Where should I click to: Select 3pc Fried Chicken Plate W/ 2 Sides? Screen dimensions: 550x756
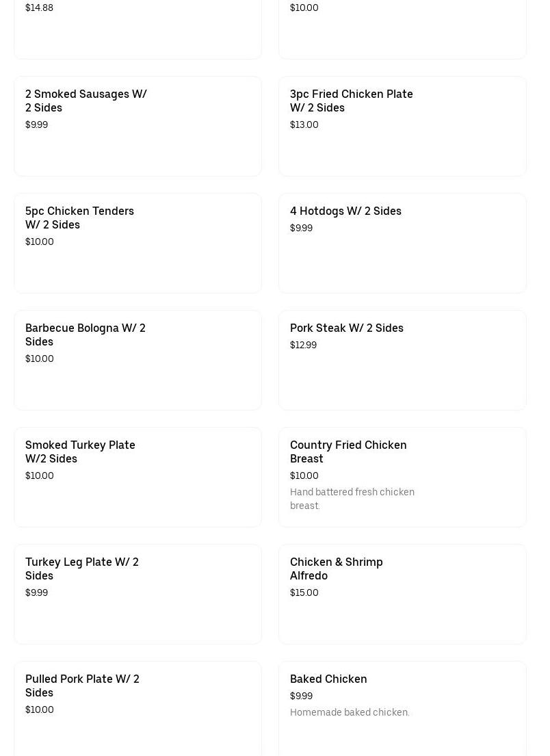[x=351, y=101]
